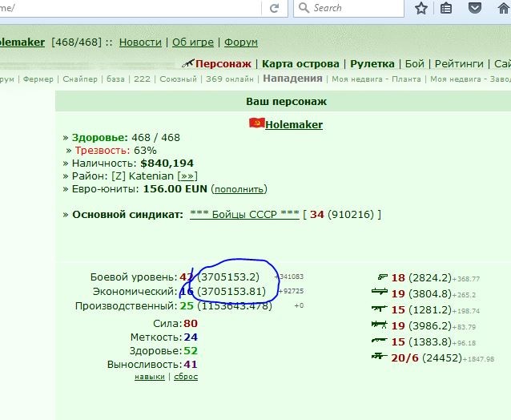Select the machine gun icon with level 19 (3986.2)

pos(380,325)
